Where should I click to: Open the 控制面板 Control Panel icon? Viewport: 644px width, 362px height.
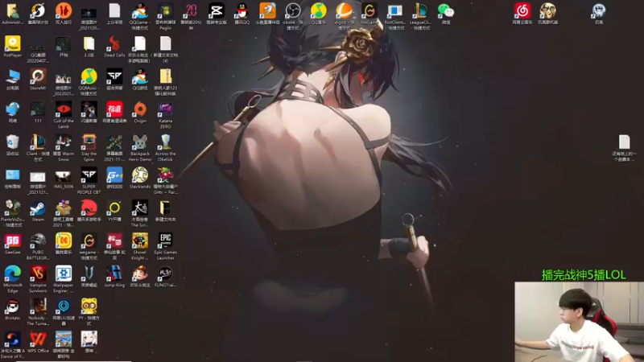tap(12, 175)
